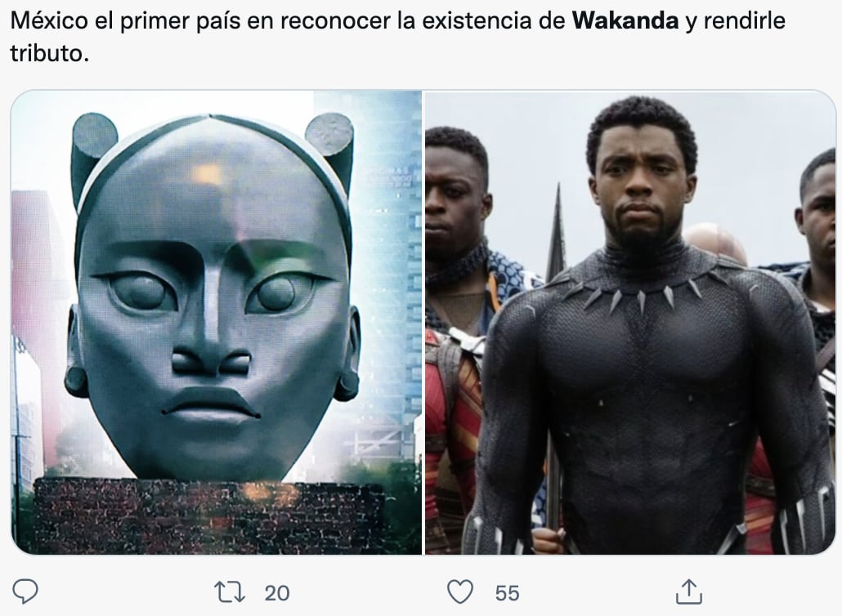Click the like count showing 55
This screenshot has width=842, height=616.
click(x=508, y=593)
